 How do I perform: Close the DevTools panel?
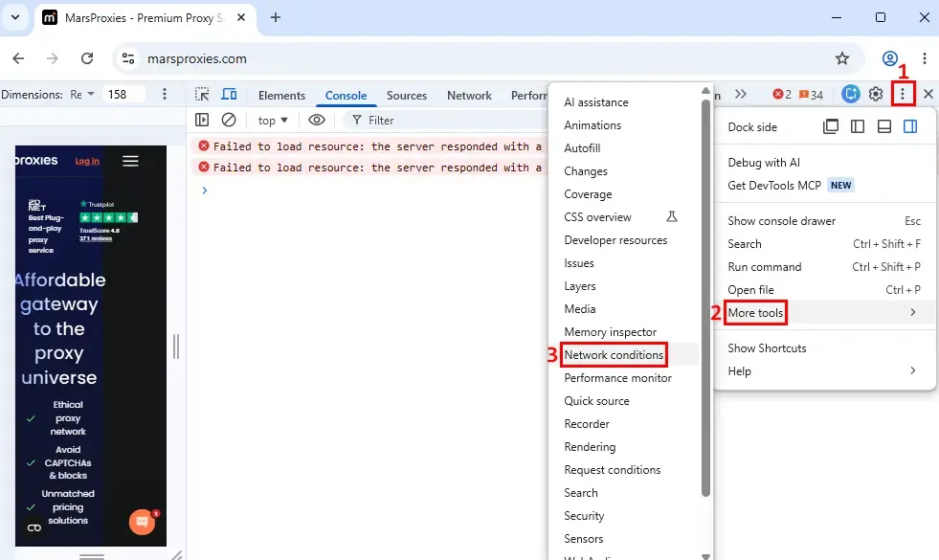point(928,94)
